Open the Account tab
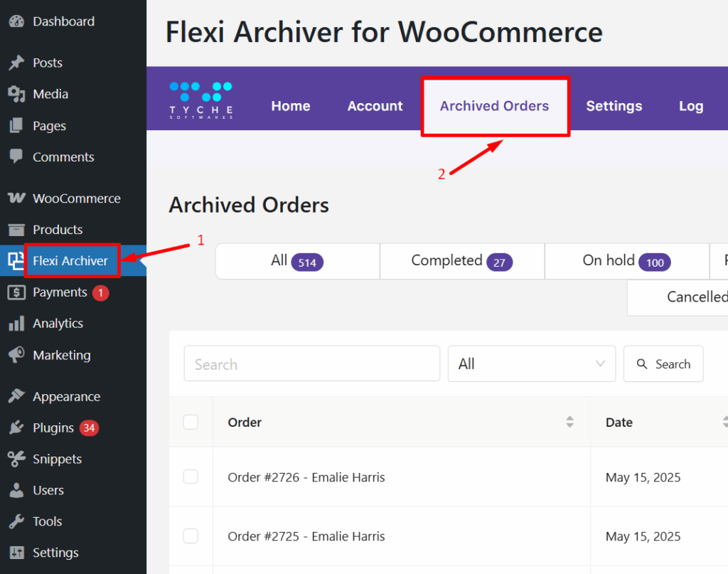This screenshot has width=728, height=574. (x=375, y=106)
